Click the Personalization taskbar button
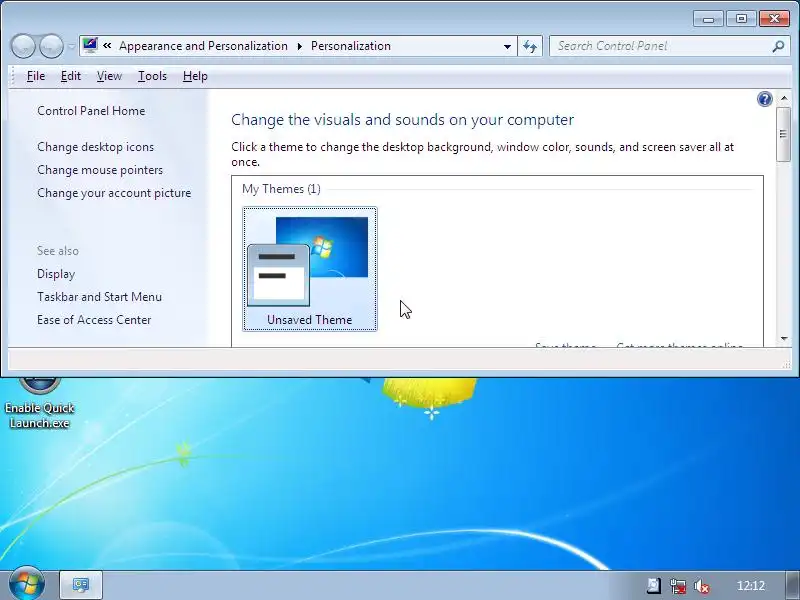The image size is (800, 600). pos(81,585)
